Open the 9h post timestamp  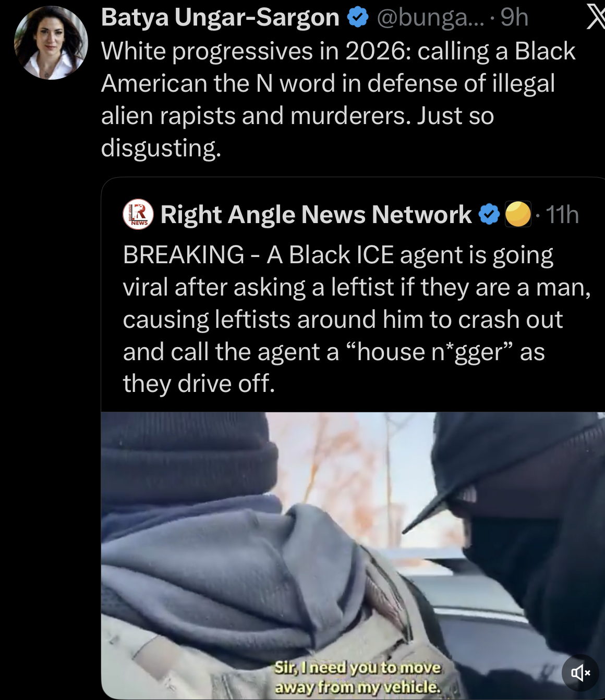[x=514, y=18]
